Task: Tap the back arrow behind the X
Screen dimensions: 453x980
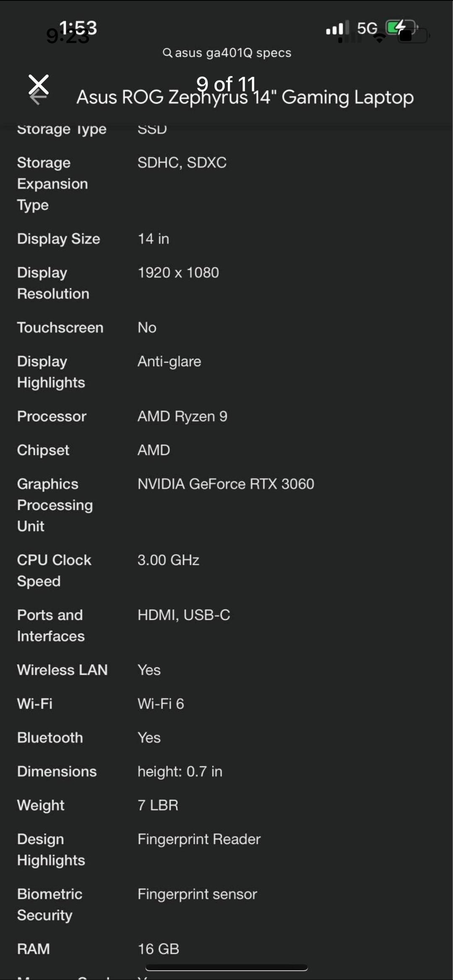Action: (x=38, y=98)
